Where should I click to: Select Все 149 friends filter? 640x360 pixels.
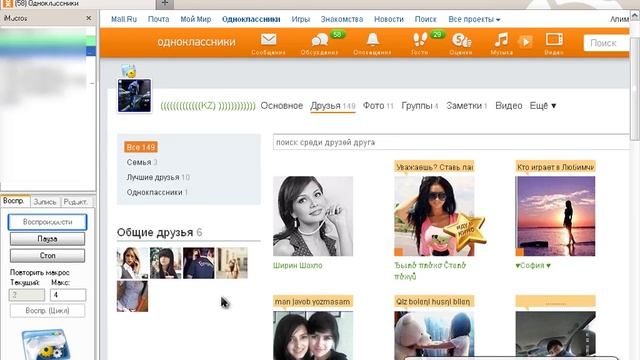[x=141, y=147]
